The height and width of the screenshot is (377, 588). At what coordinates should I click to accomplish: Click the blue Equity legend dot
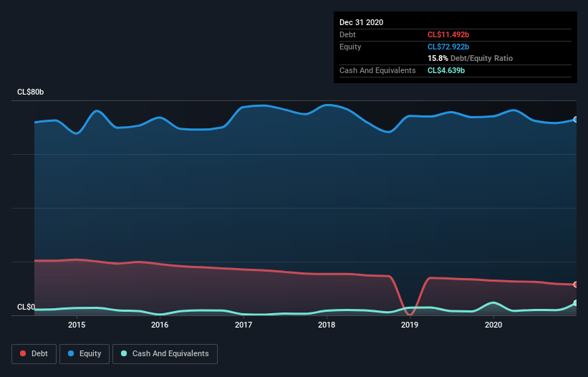pyautogui.click(x=71, y=353)
